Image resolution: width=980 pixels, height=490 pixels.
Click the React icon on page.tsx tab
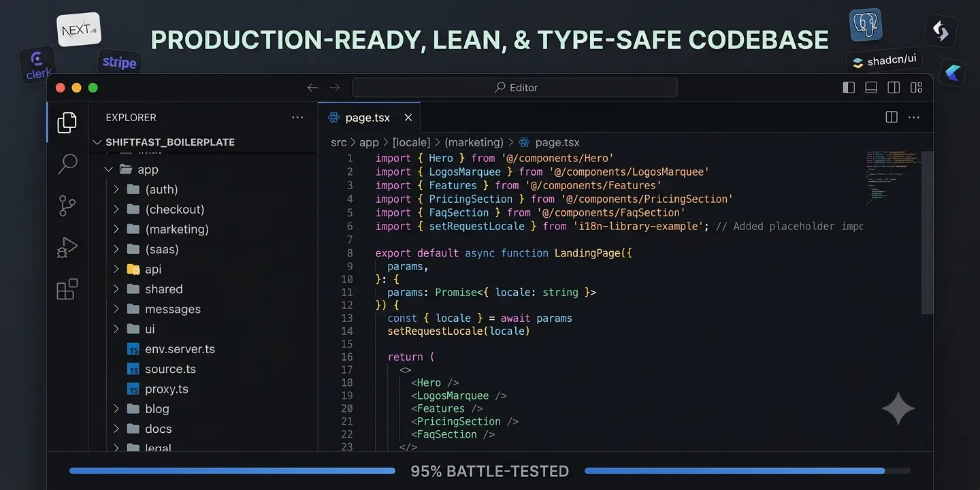(333, 117)
